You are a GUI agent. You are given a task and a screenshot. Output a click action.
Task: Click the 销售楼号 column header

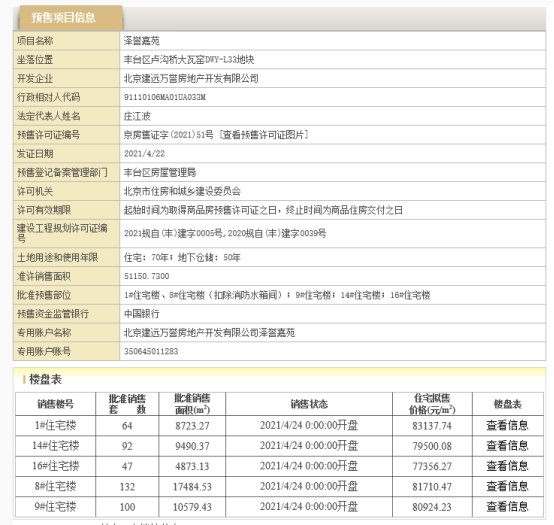click(x=55, y=404)
